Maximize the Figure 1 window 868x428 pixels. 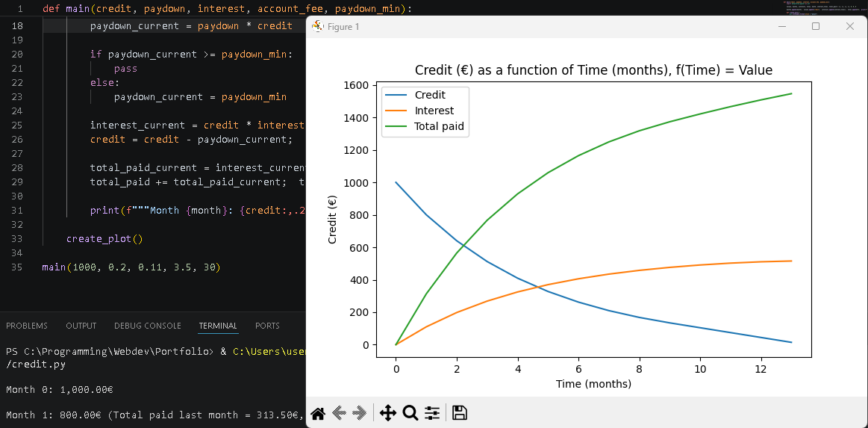pos(816,26)
